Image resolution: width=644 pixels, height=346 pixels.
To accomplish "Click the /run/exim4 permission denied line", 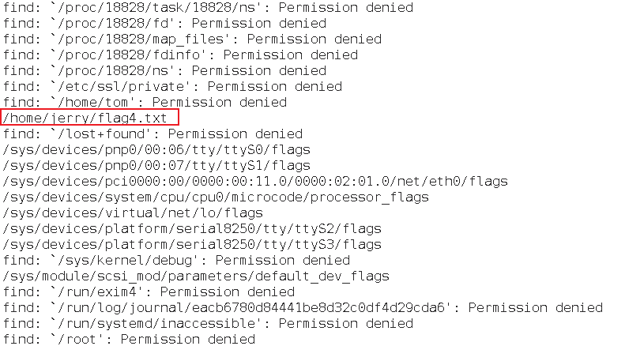I will [x=149, y=291].
